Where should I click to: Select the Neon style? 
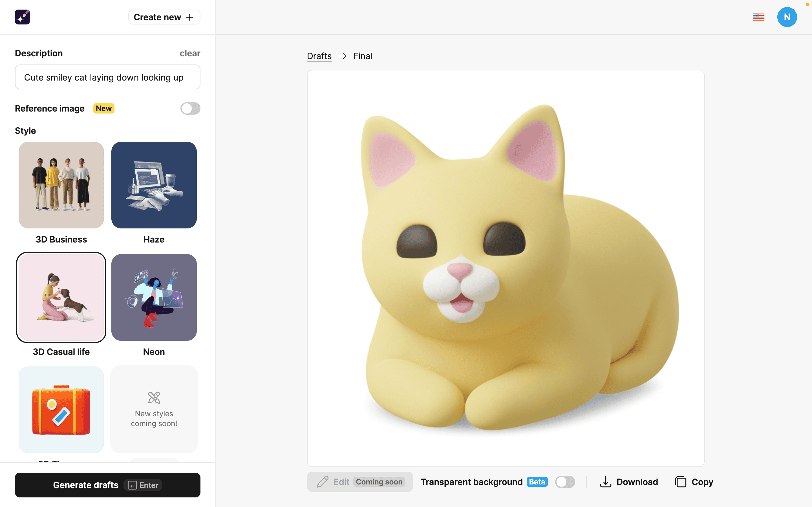tap(154, 297)
